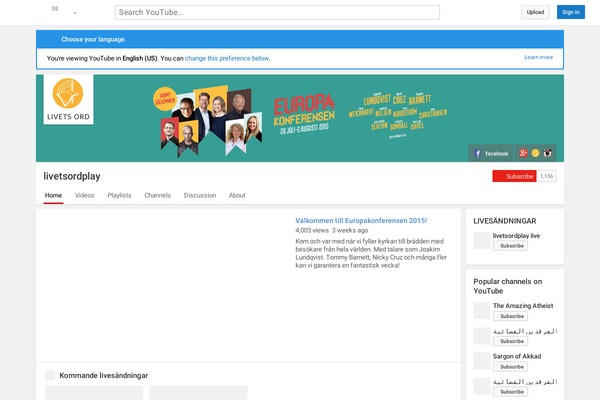Image resolution: width=600 pixels, height=400 pixels.
Task: Select the Choose your language banner title
Action: (x=94, y=39)
